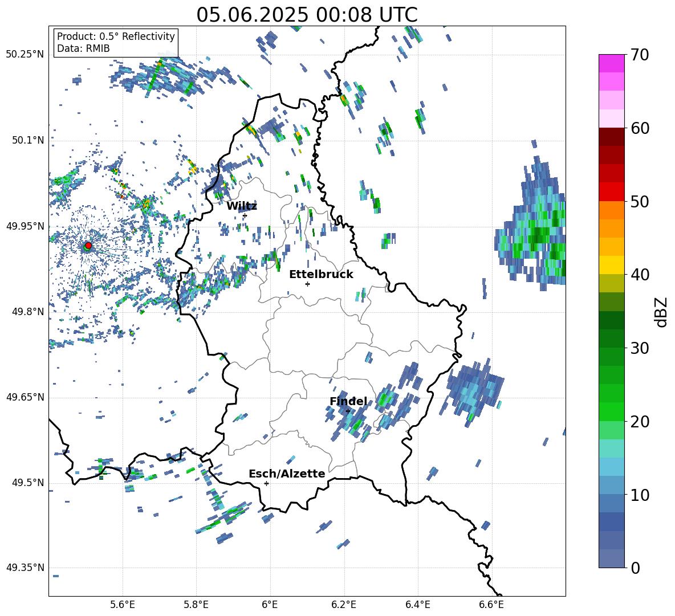
Task: Click the 6.4°E longitude label
Action: point(417,605)
